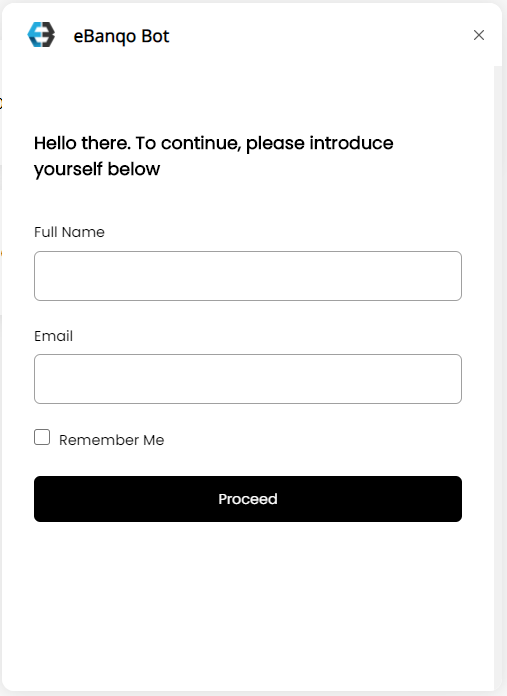The image size is (507, 696).
Task: Tick the Remember Me checkbox
Action: click(x=42, y=437)
